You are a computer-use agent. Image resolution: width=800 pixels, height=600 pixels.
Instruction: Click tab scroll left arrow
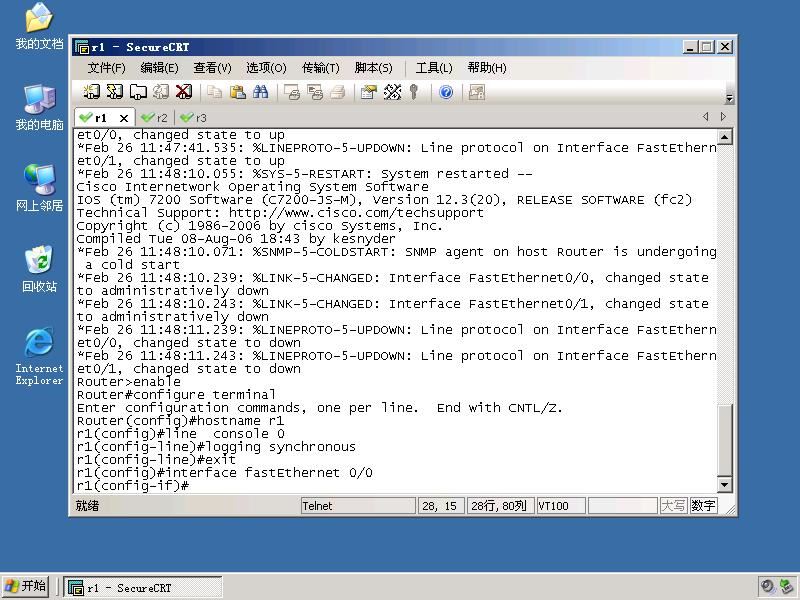[706, 117]
